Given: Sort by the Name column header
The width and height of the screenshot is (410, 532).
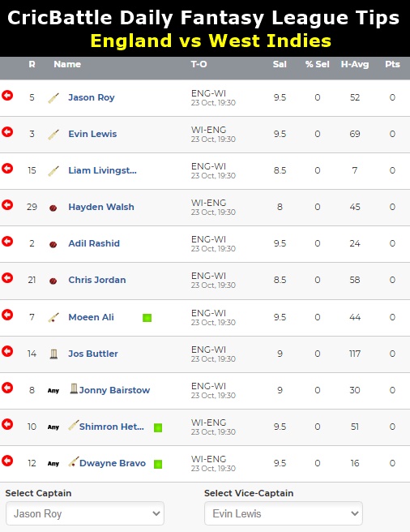Looking at the screenshot, I should (67, 64).
